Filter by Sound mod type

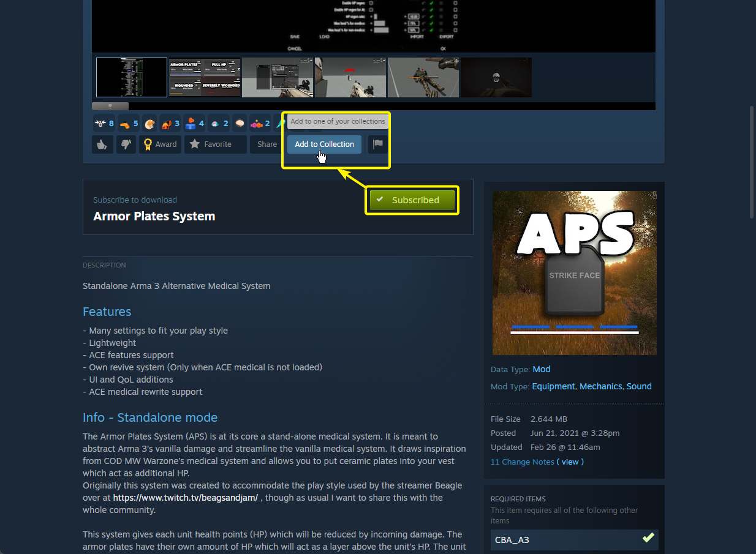pyautogui.click(x=639, y=386)
